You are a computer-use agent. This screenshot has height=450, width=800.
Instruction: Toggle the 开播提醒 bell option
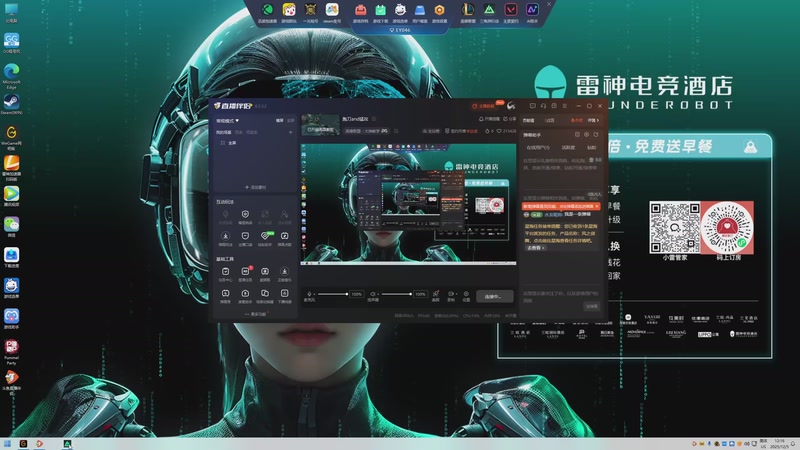coord(489,119)
